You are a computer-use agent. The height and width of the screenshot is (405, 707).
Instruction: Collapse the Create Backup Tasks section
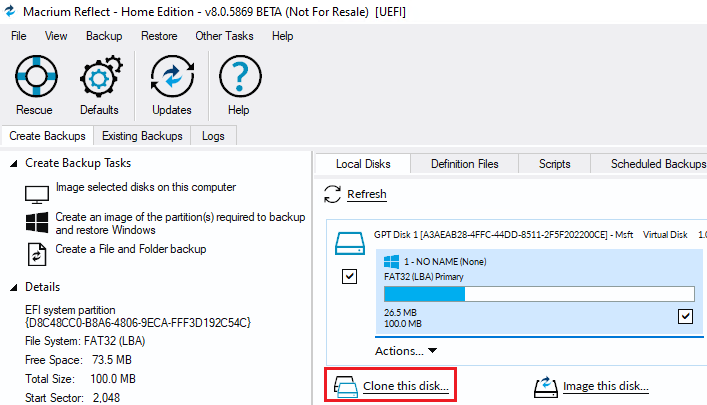(14, 163)
